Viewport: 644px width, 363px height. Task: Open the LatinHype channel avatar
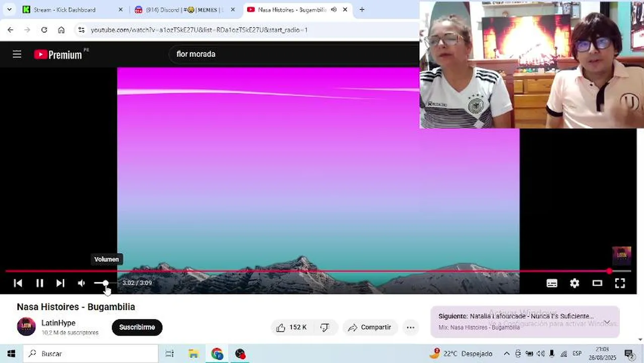[26, 327]
